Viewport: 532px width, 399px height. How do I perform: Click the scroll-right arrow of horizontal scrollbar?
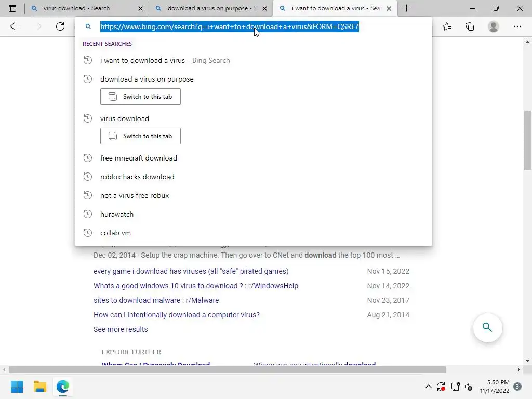[x=519, y=369]
